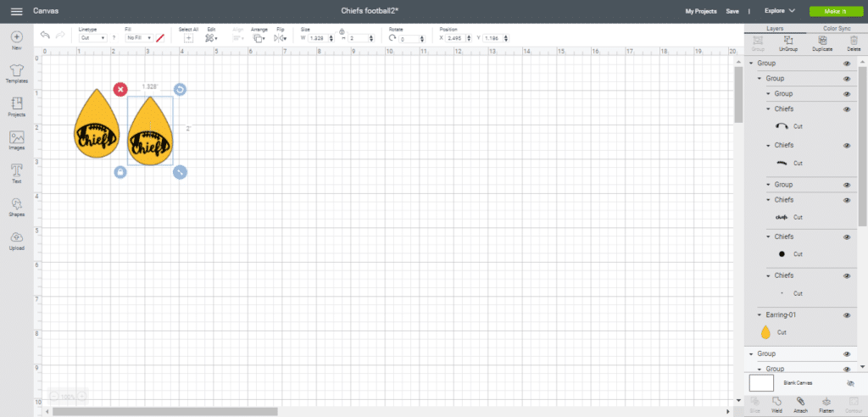
Task: Open the Shapes tool
Action: (16, 204)
